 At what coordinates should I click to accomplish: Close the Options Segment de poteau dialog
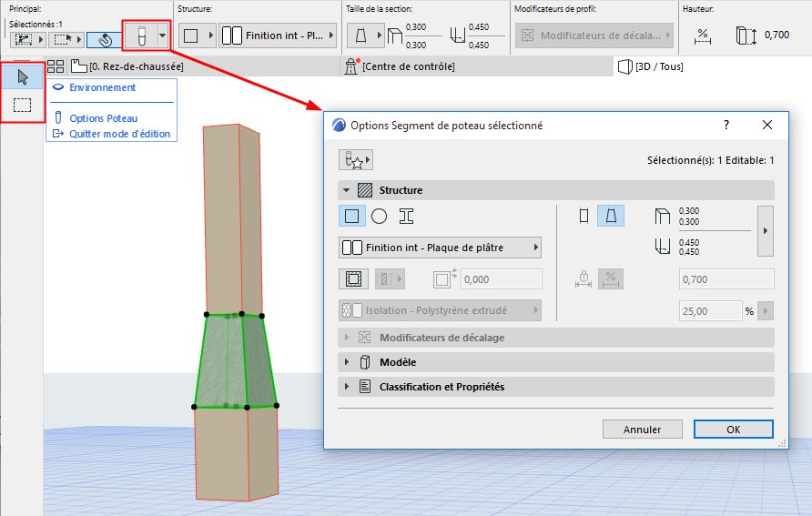pyautogui.click(x=767, y=125)
